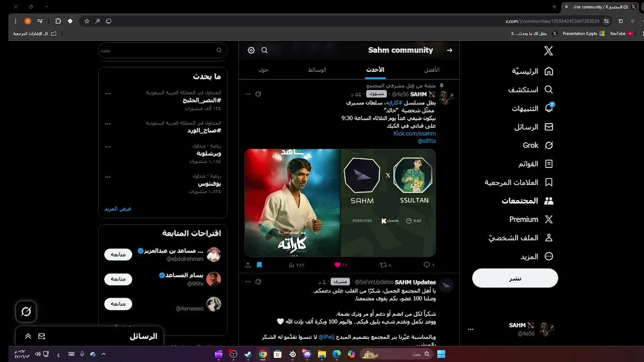644x362 pixels.
Task: Open more options on SAHM Updates post
Action: [248, 282]
